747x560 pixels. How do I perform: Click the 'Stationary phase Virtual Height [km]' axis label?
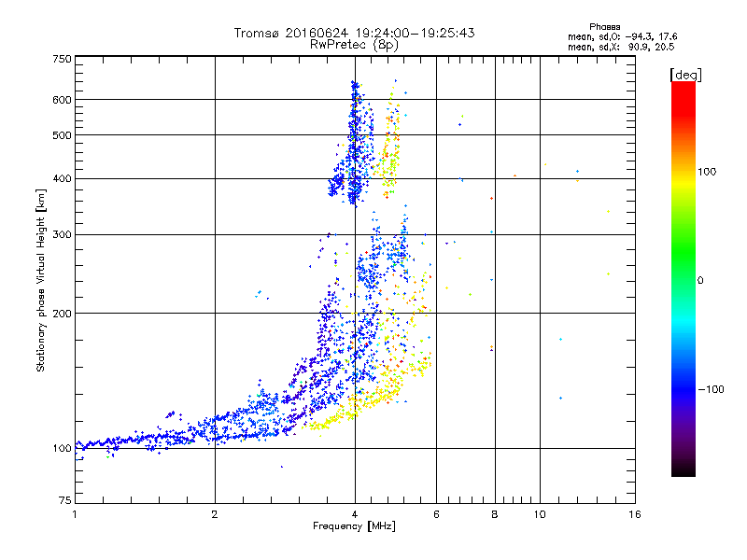click(41, 280)
